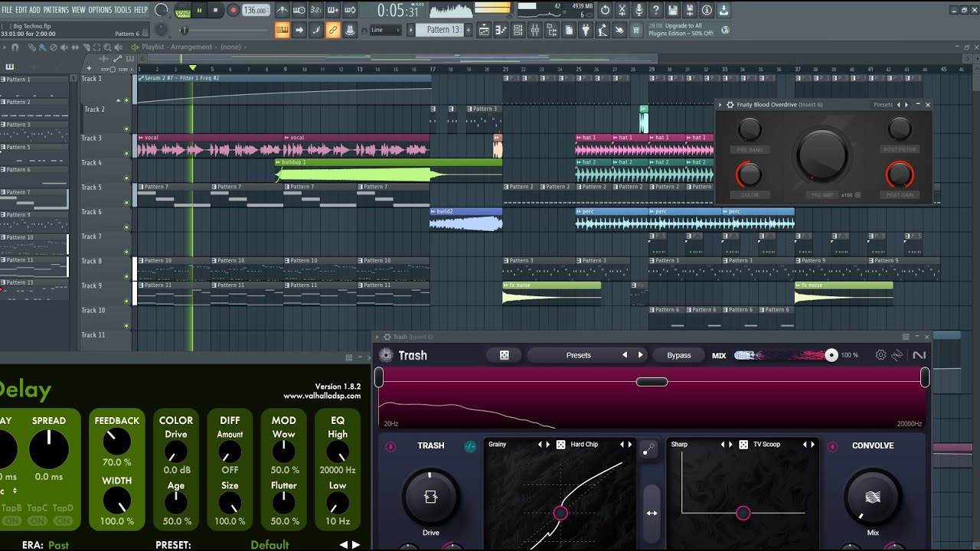Viewport: 980px width, 551px height.
Task: Go to next Trash preset arrow
Action: [641, 355]
